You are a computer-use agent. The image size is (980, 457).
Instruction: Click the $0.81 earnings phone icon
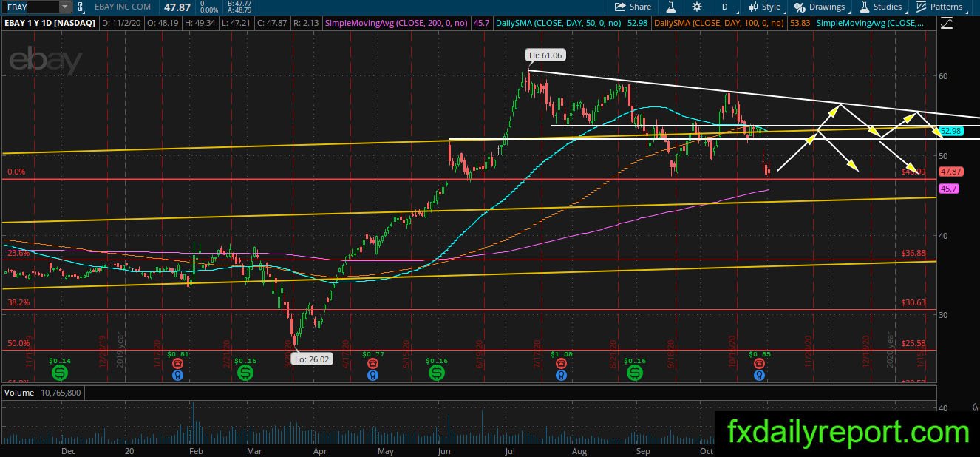pyautogui.click(x=177, y=364)
